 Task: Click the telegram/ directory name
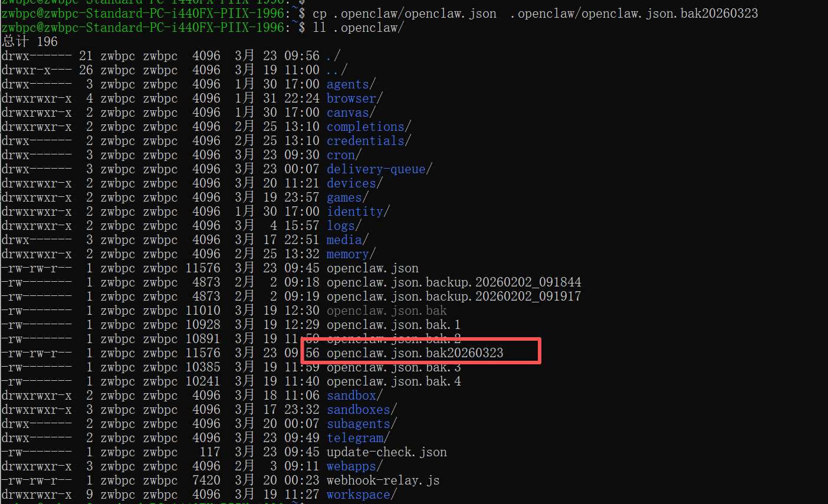click(357, 438)
